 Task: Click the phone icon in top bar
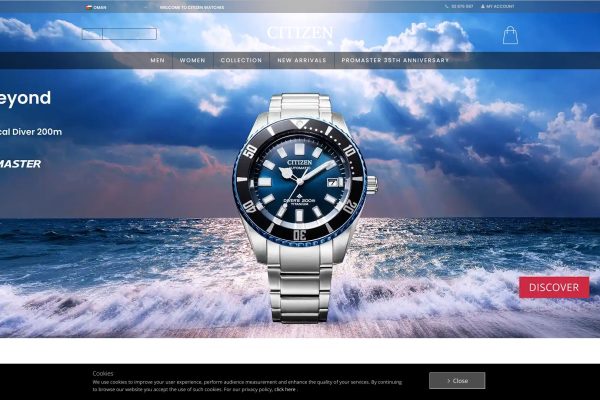click(447, 7)
